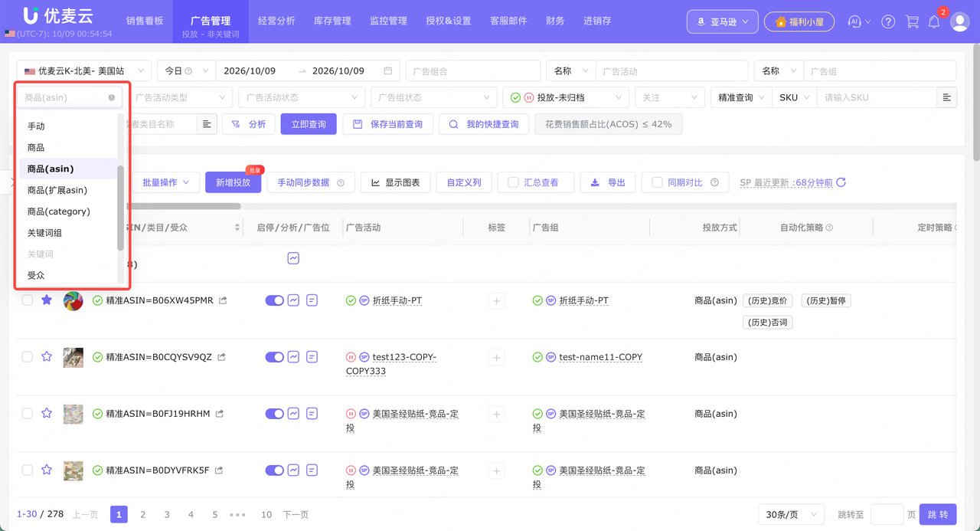Open the 广告活动状态 dropdown
The height and width of the screenshot is (531, 980).
click(301, 97)
